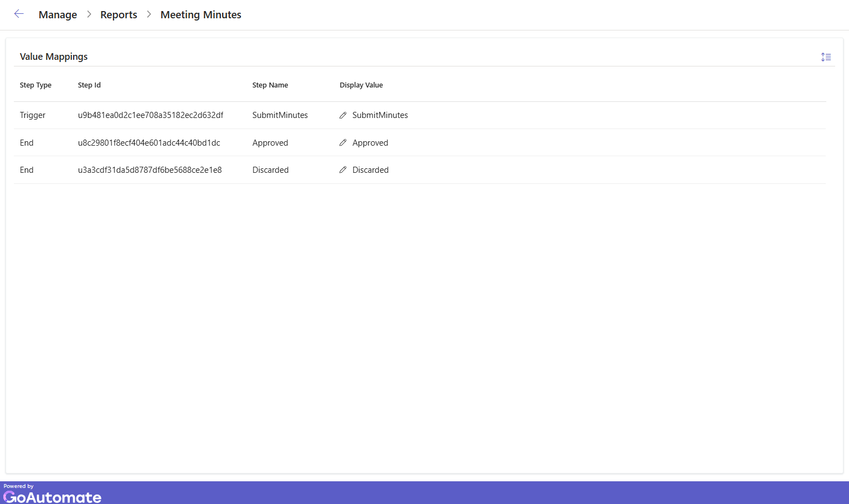Select the step ID starting with u8c298
This screenshot has width=849, height=504.
coord(149,143)
